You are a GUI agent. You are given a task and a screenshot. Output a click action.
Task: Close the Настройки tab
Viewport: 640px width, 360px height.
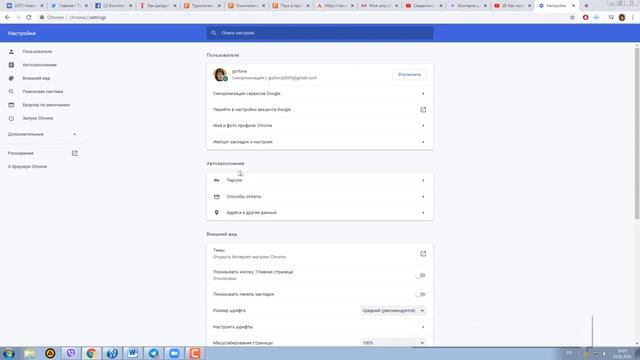[573, 6]
